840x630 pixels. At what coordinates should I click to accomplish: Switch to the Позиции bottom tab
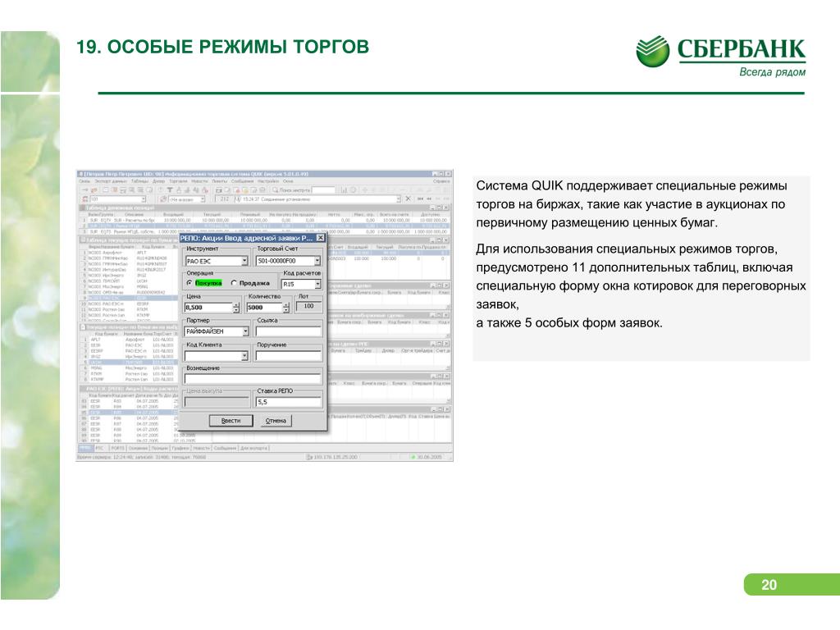tap(160, 448)
